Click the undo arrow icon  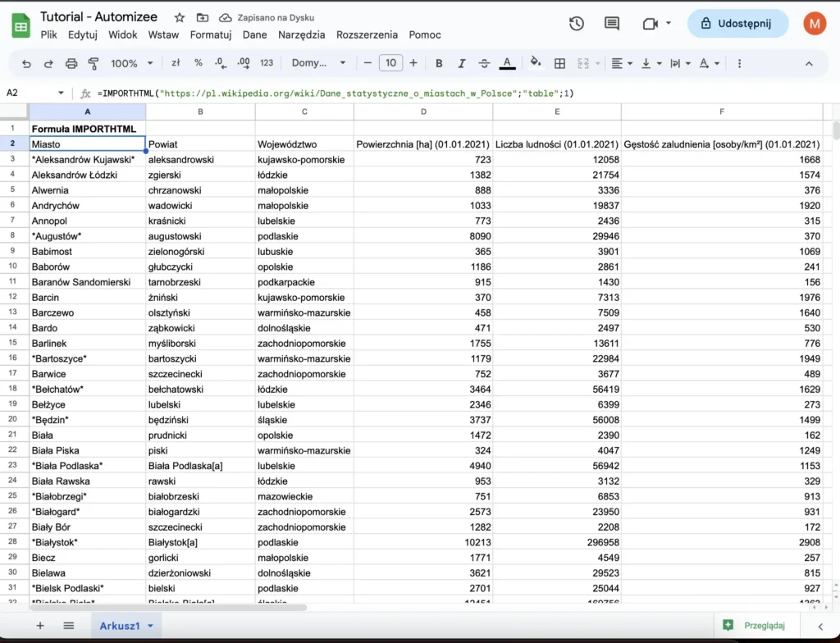click(x=26, y=64)
